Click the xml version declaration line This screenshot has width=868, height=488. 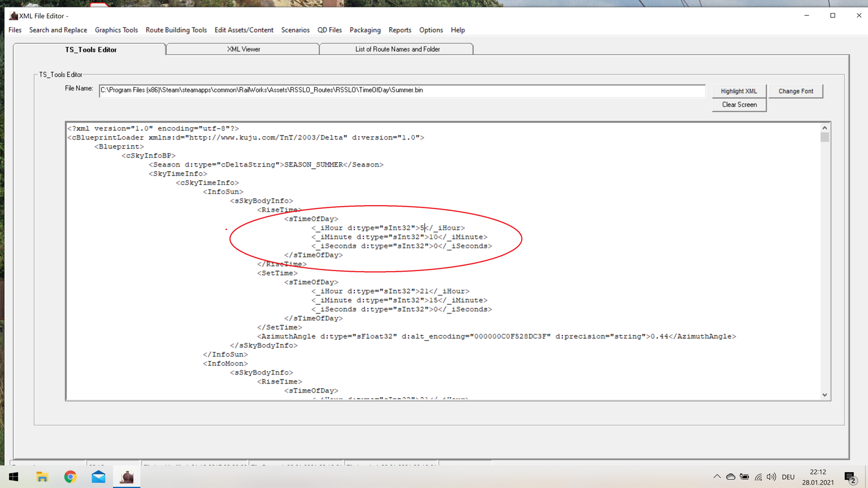(153, 129)
